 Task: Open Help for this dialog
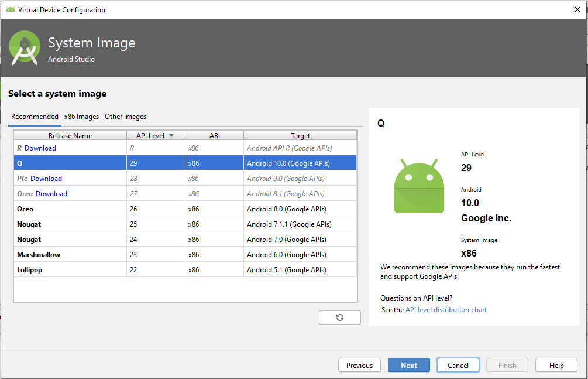pyautogui.click(x=556, y=365)
